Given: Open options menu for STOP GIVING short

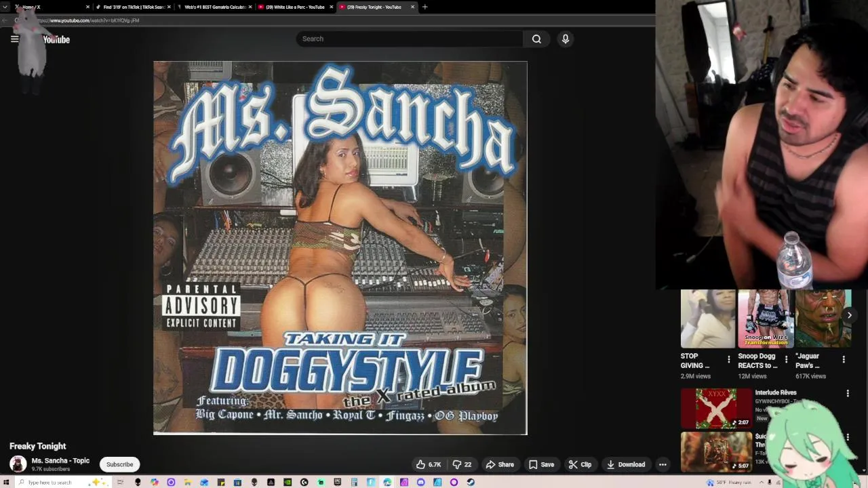Looking at the screenshot, I should (x=729, y=359).
